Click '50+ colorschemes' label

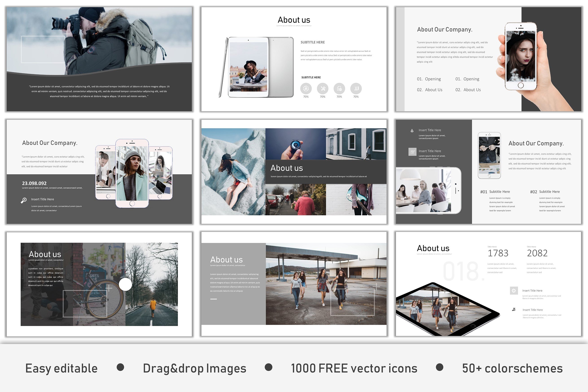pos(512,368)
